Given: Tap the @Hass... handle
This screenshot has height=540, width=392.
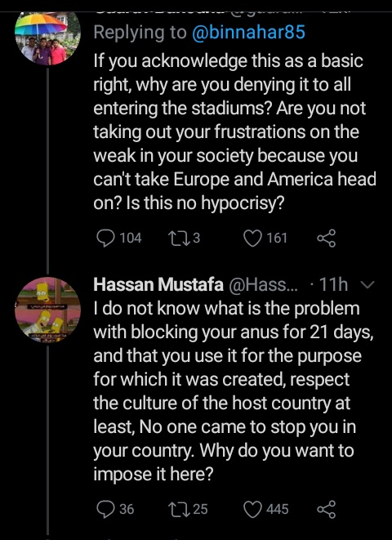Looking at the screenshot, I should [x=265, y=285].
